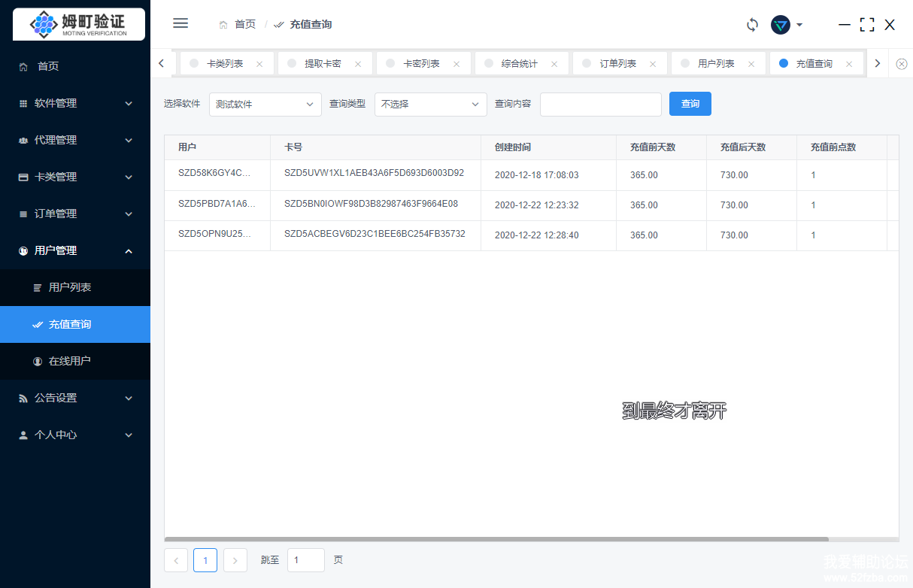Image resolution: width=913 pixels, height=588 pixels.
Task: Close the 综合统计 tab
Action: 554,64
